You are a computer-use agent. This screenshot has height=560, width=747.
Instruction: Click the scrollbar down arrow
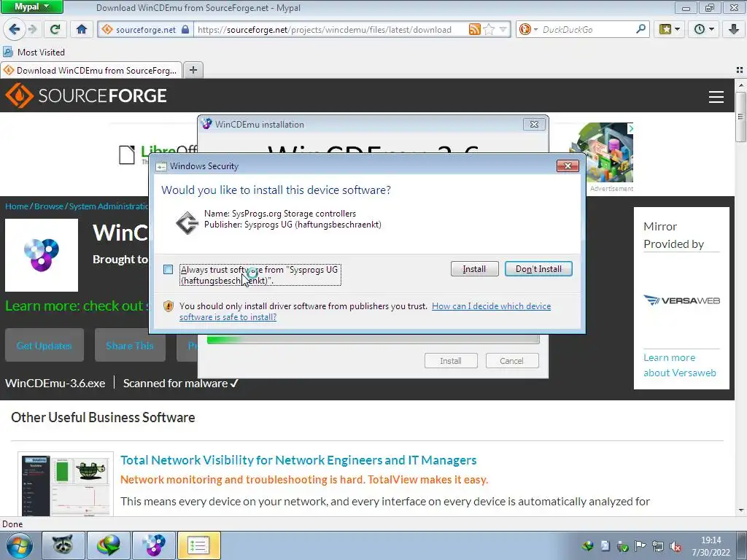(740, 510)
